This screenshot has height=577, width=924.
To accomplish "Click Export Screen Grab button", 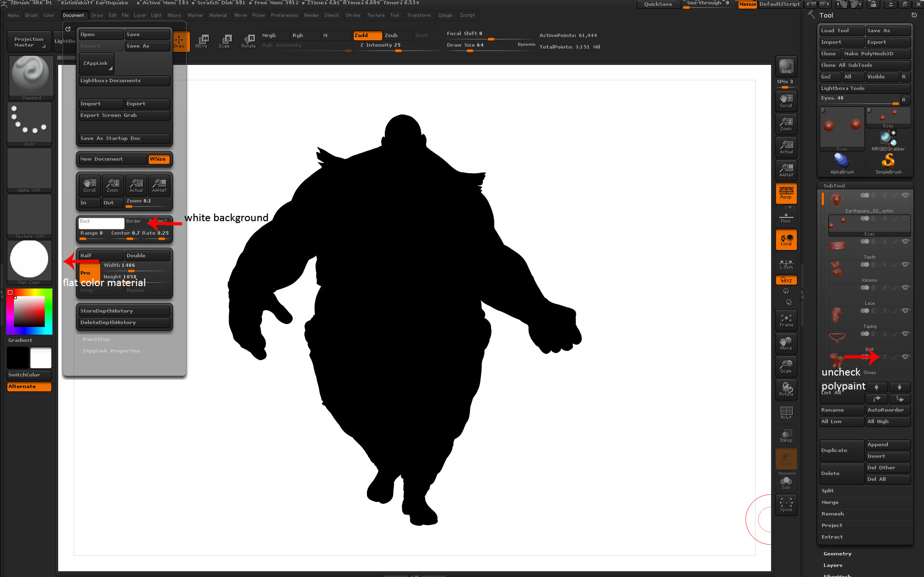I will coord(125,115).
